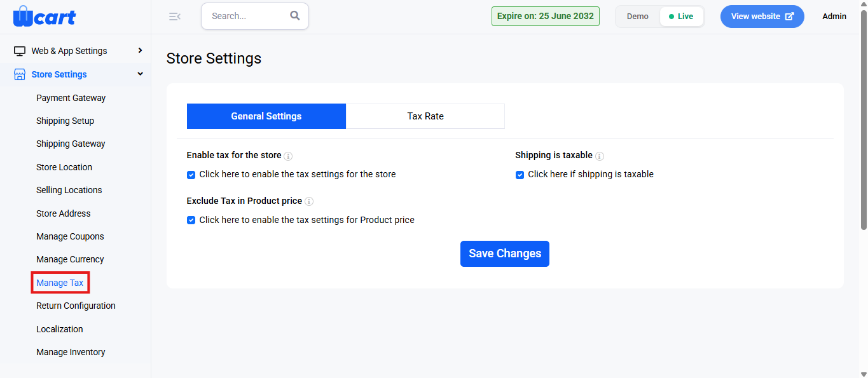
Task: Collapse sidebar using the hamburger menu icon
Action: click(x=175, y=17)
